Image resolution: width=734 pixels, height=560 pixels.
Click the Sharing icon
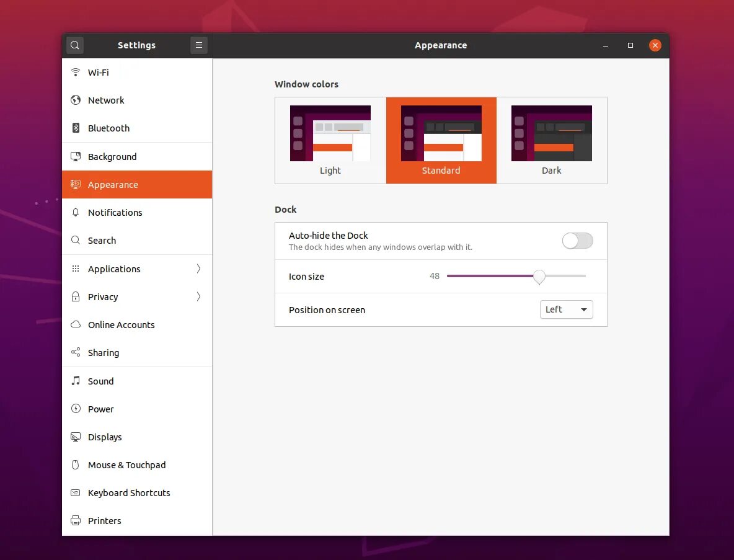click(76, 352)
